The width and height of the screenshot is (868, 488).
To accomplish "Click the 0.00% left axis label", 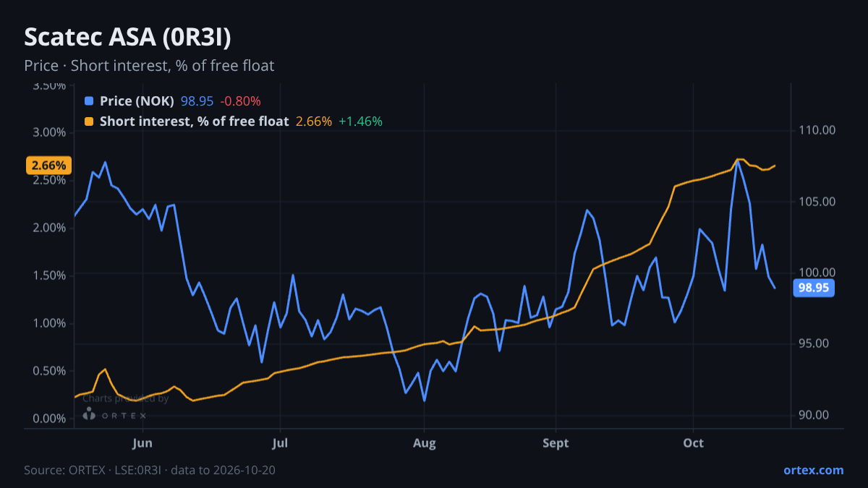I will click(49, 419).
